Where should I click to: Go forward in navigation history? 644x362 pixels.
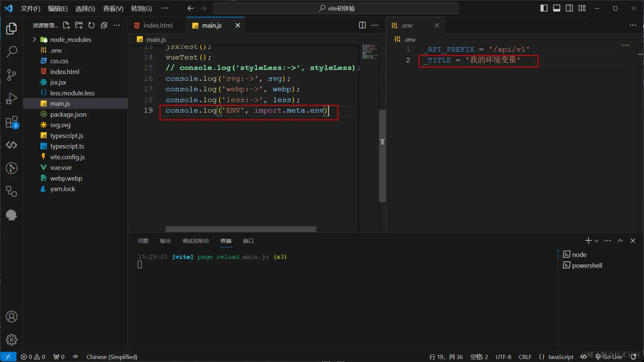point(203,8)
